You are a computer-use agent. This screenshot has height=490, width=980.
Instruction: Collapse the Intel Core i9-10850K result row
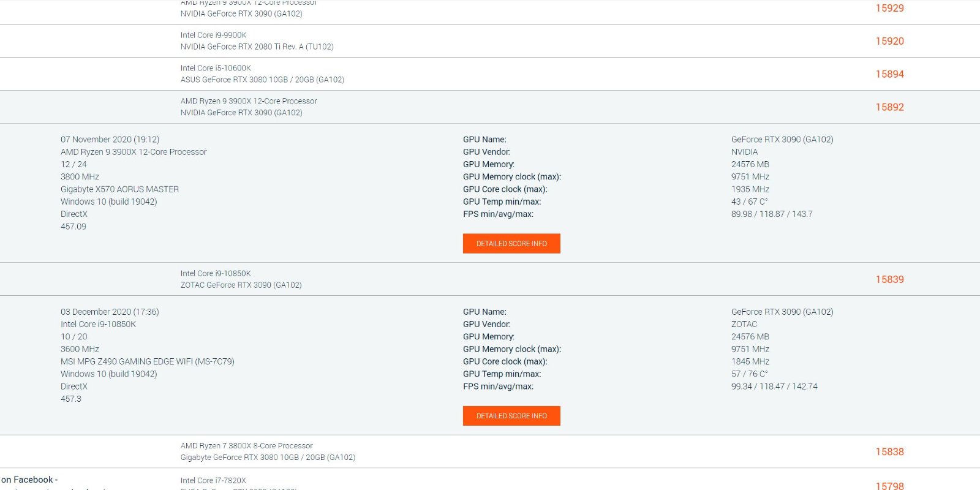tap(490, 279)
